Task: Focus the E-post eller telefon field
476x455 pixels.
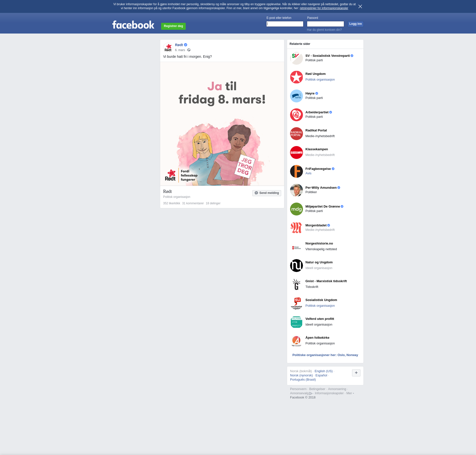Action: [x=285, y=24]
